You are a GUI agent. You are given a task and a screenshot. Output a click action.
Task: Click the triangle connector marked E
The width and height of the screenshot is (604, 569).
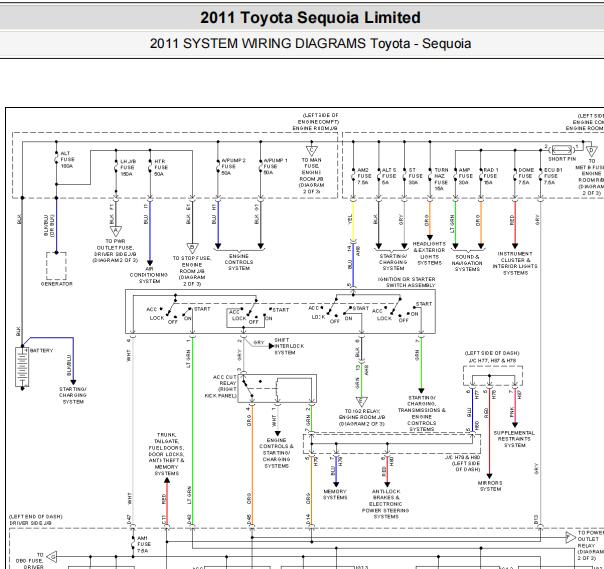[361, 401]
